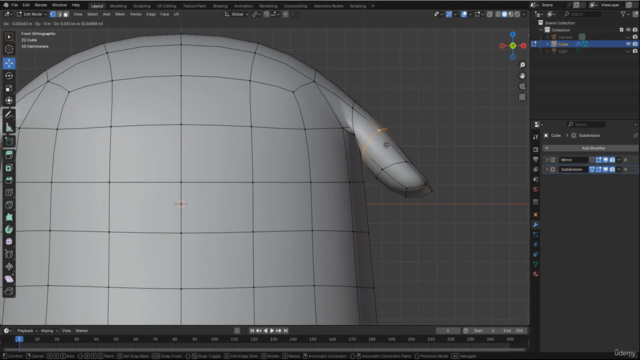640x360 pixels.
Task: Collapse the Collection in outliner
Action: (x=541, y=30)
